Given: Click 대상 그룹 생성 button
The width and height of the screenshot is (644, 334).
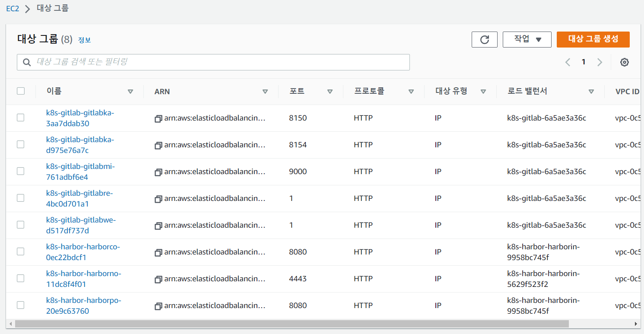Looking at the screenshot, I should point(593,39).
